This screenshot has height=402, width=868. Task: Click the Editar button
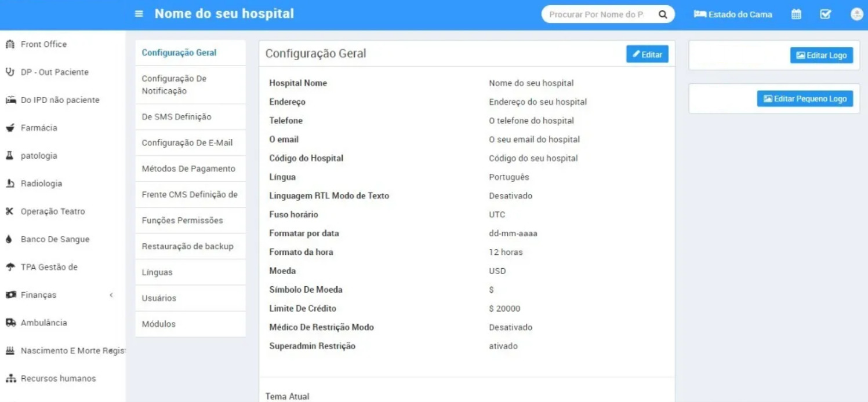[x=647, y=54]
